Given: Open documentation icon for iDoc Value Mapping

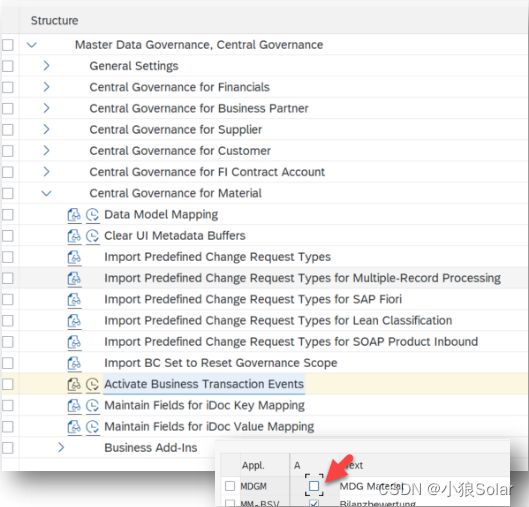Looking at the screenshot, I should tap(74, 427).
